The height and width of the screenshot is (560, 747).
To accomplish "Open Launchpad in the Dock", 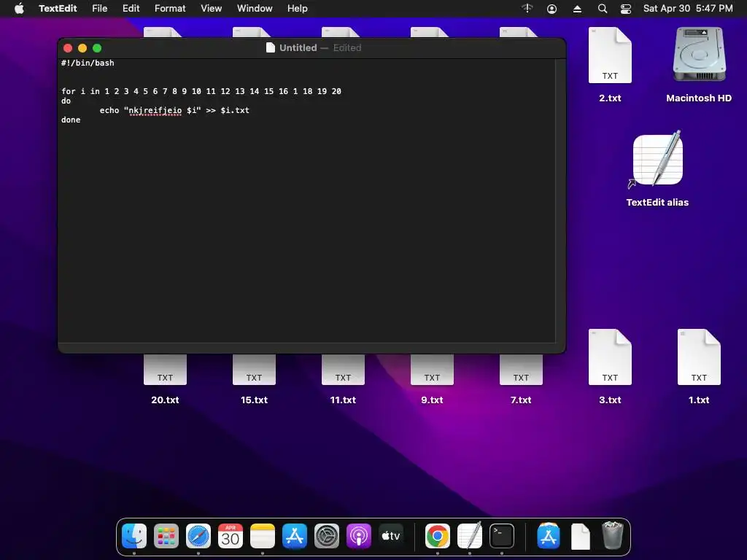I will (x=166, y=536).
